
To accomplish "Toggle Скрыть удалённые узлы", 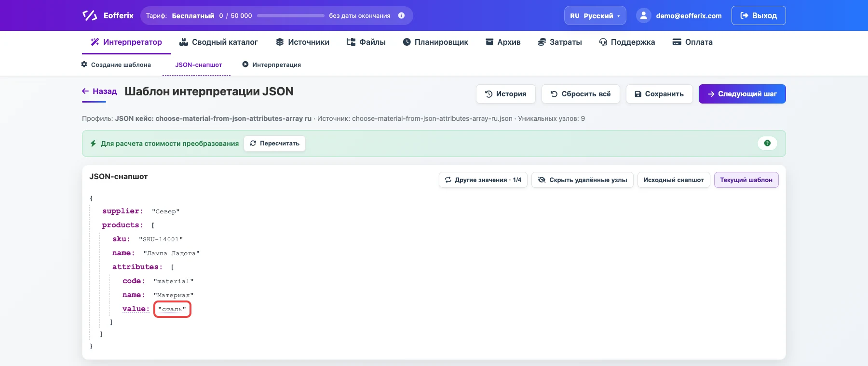I will coord(583,180).
